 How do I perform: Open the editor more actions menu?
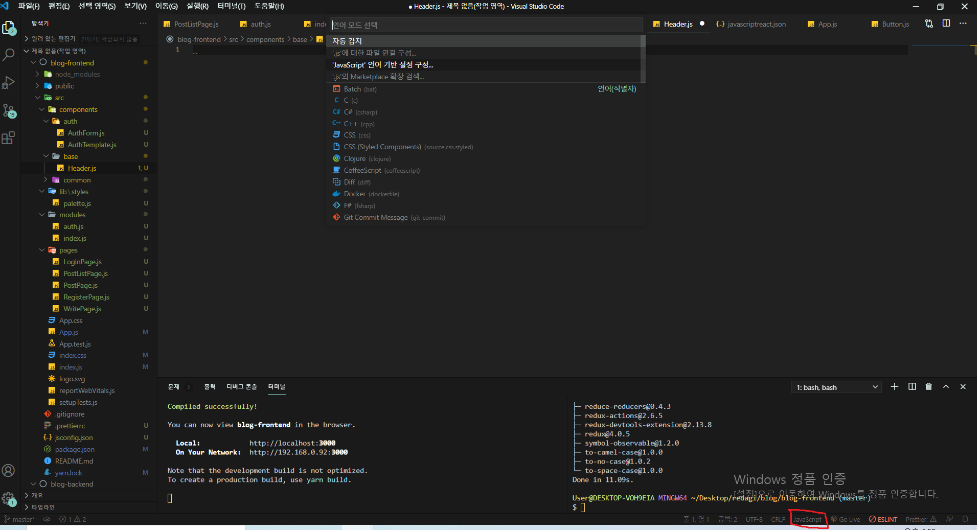point(963,24)
